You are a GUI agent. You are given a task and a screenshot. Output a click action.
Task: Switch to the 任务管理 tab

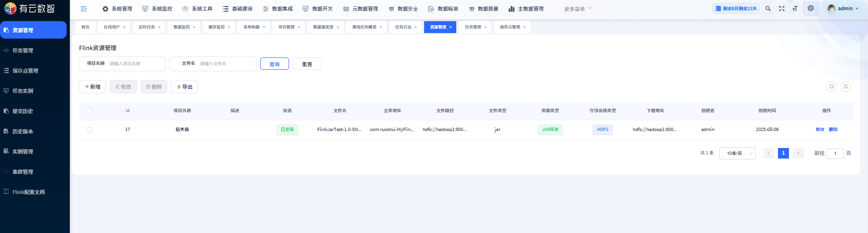(473, 27)
